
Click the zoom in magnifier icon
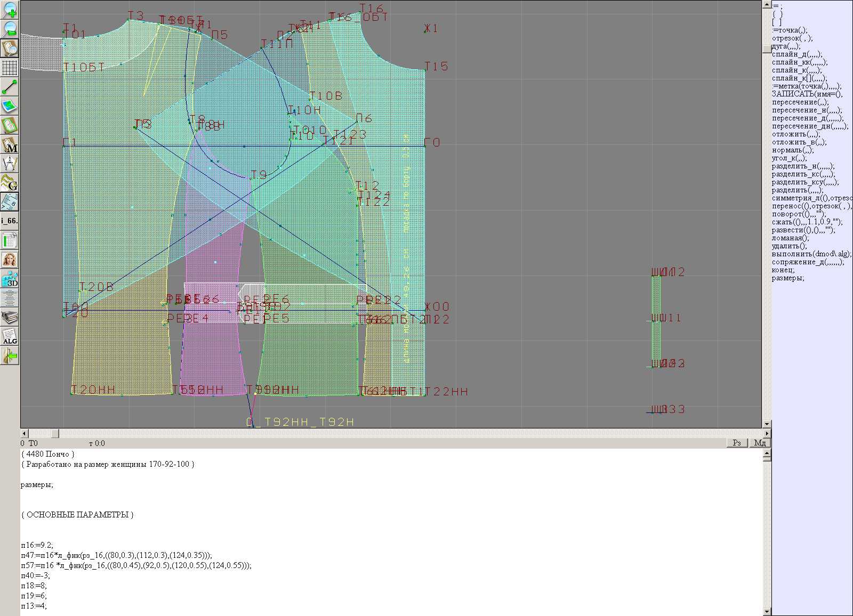(x=10, y=10)
